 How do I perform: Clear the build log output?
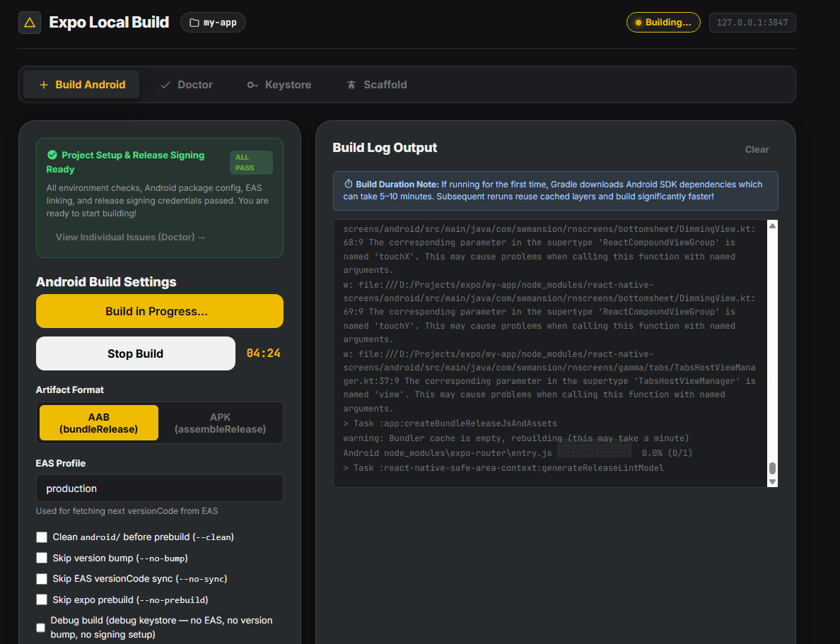pos(757,149)
